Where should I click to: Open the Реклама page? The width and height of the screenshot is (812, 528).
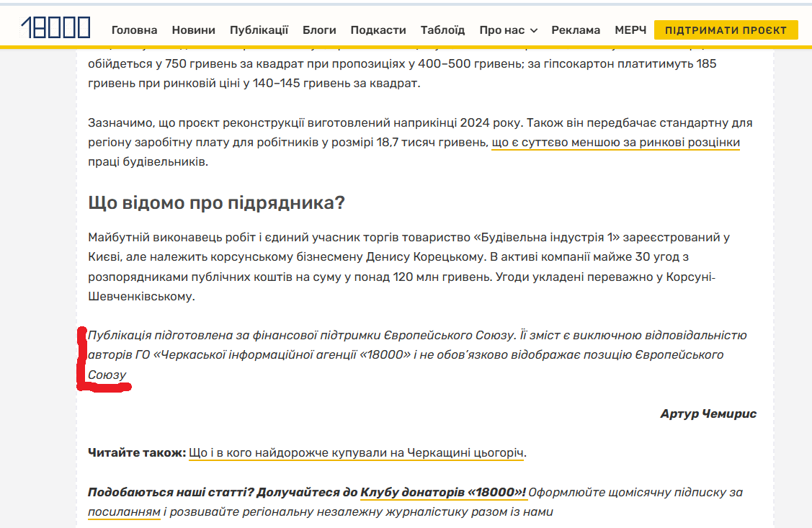tap(576, 30)
